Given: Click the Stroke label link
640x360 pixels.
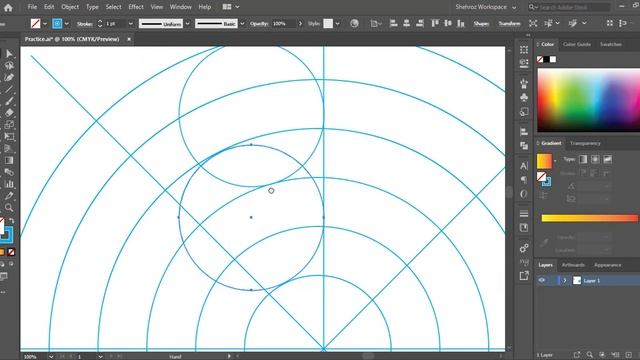Looking at the screenshot, I should click(84, 24).
